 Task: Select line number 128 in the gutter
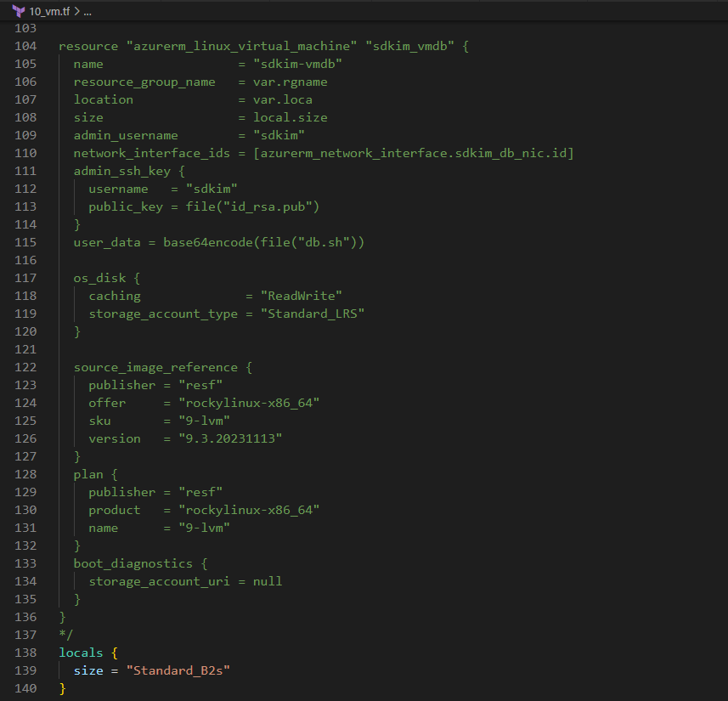coord(25,474)
